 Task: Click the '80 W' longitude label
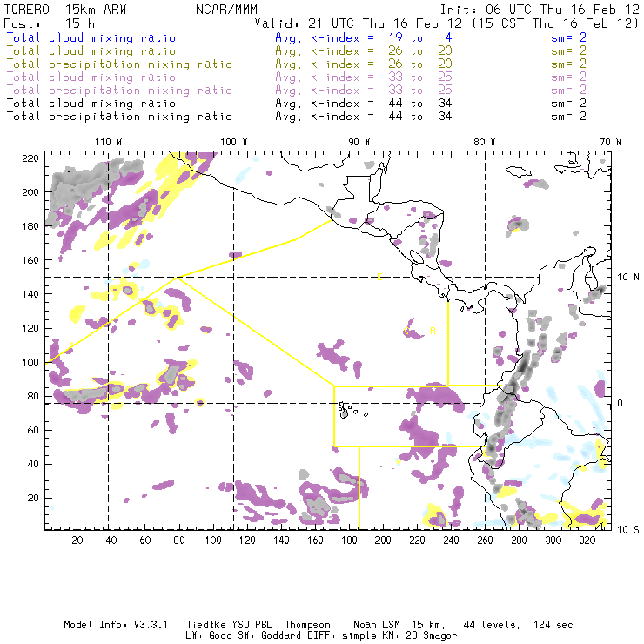pyautogui.click(x=484, y=142)
